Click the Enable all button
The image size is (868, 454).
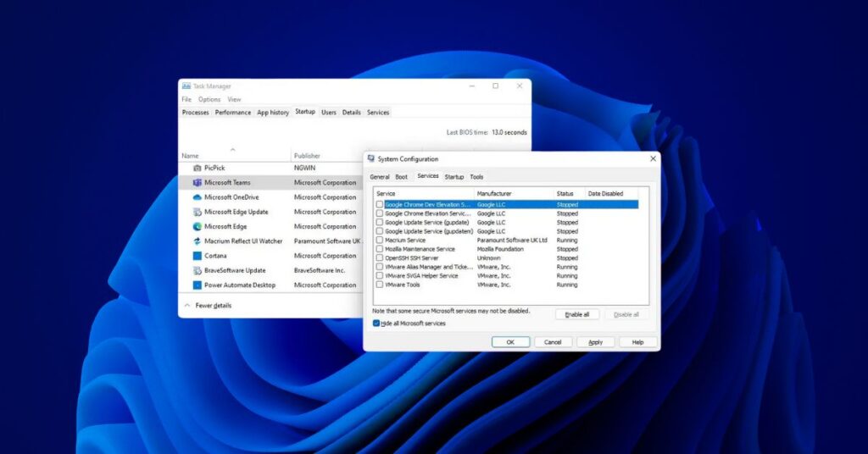pyautogui.click(x=576, y=314)
